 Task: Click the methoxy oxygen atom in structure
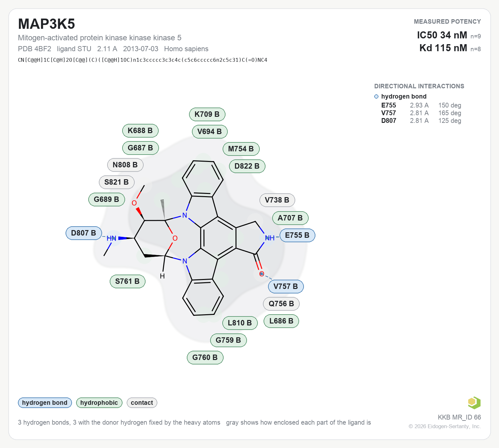tap(134, 203)
